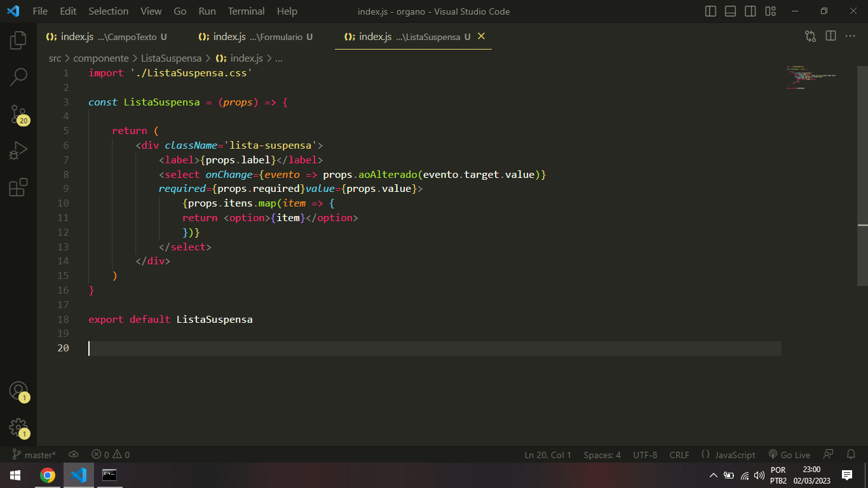
Task: Open the Explorer view in activity bar
Action: click(18, 40)
